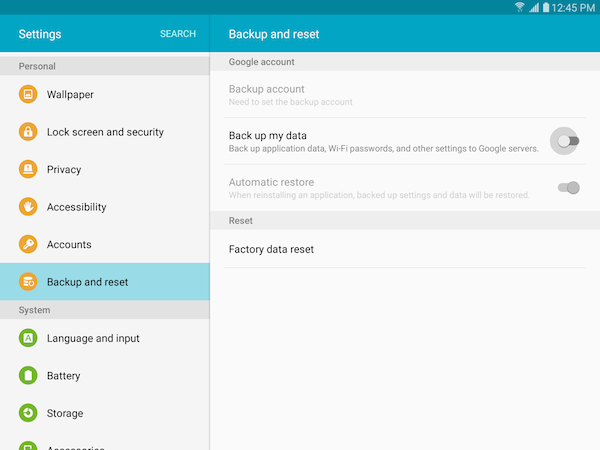This screenshot has height=450, width=600.
Task: Tap the Wi-Fi icon in status bar
Action: pyautogui.click(x=519, y=7)
